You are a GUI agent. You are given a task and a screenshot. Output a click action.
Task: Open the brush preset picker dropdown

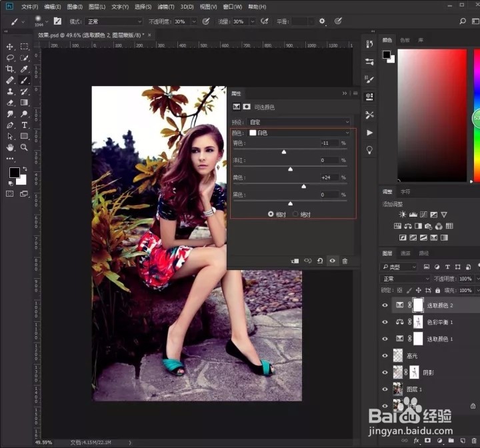click(x=47, y=21)
